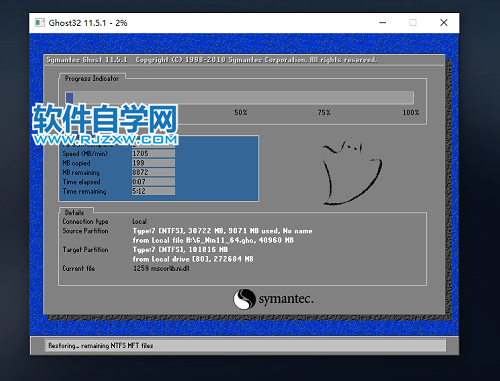Click the current file 1259 mscorlib.ni.dll

[161, 268]
